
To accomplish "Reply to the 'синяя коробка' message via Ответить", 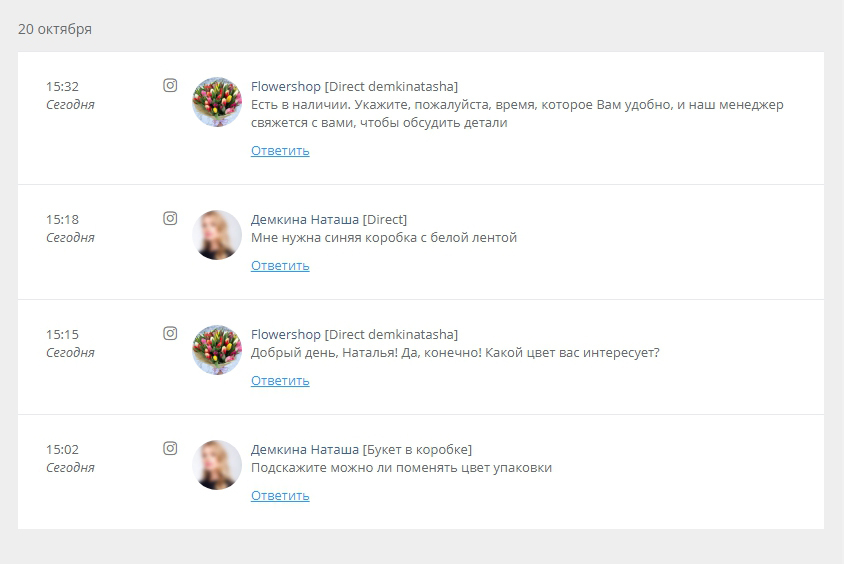I will 280,266.
